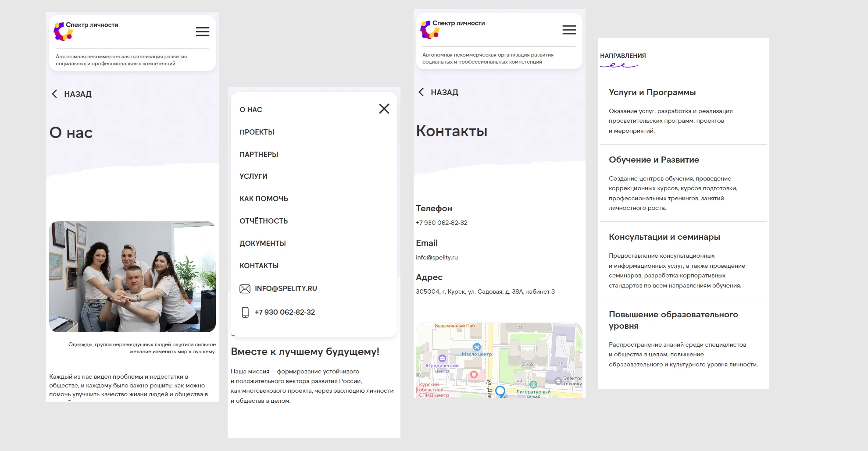This screenshot has width=868, height=451.
Task: Open the КАК ПОМОЧЬ menu entry
Action: coord(263,198)
